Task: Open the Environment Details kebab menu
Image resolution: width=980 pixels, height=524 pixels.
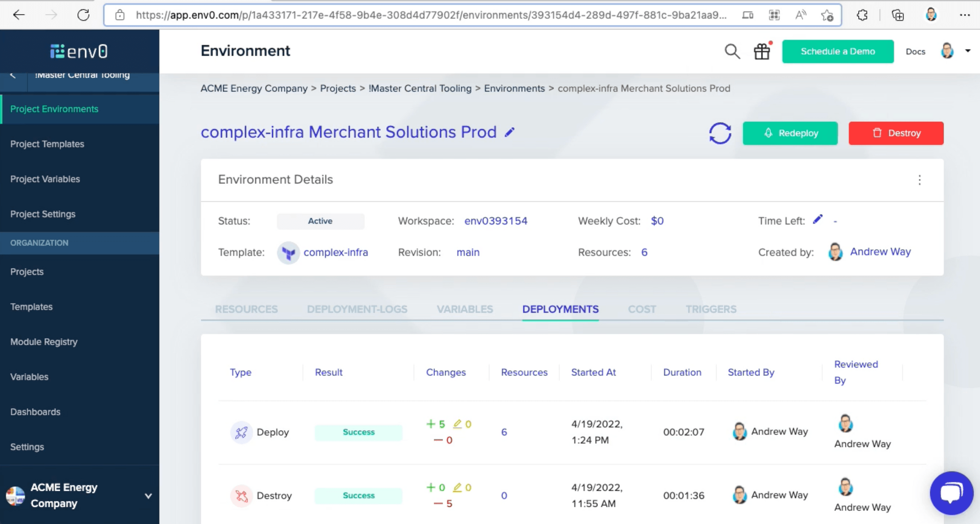Action: tap(920, 180)
